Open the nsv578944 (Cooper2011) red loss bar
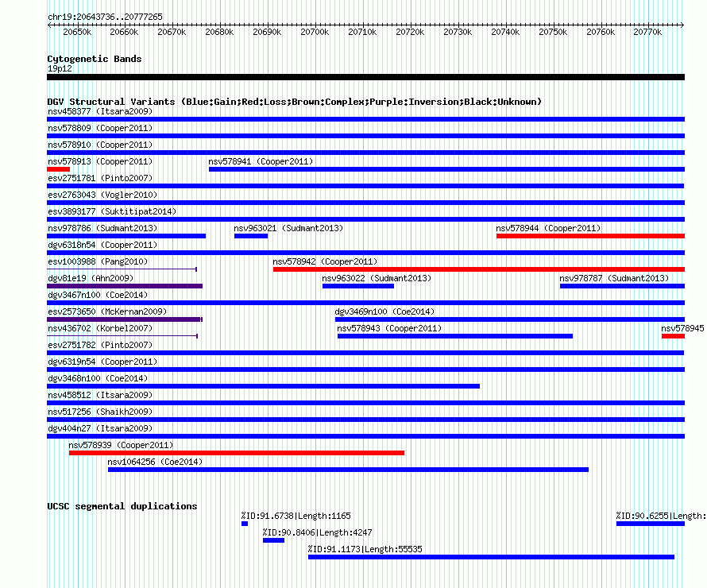707x588 pixels. tap(591, 236)
